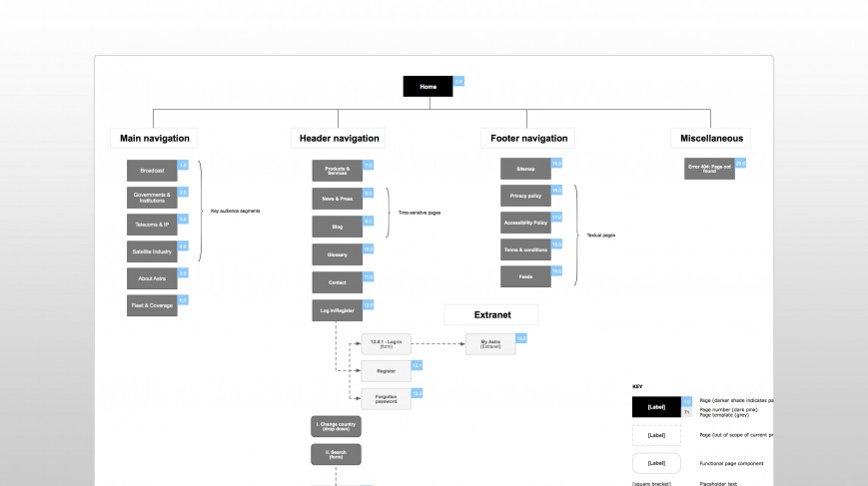Click the black [Label] legend box
Screen dimensions: 868x486
[x=656, y=407]
